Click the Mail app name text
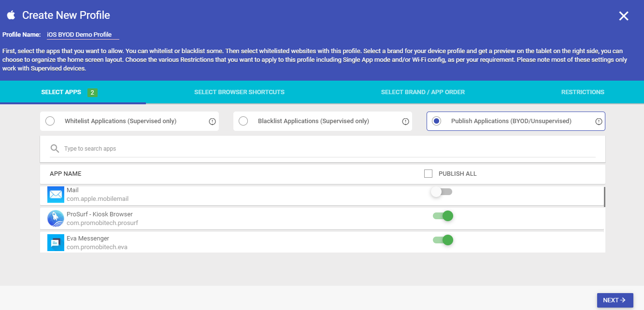Screen dimensions: 644x310 click(72, 190)
